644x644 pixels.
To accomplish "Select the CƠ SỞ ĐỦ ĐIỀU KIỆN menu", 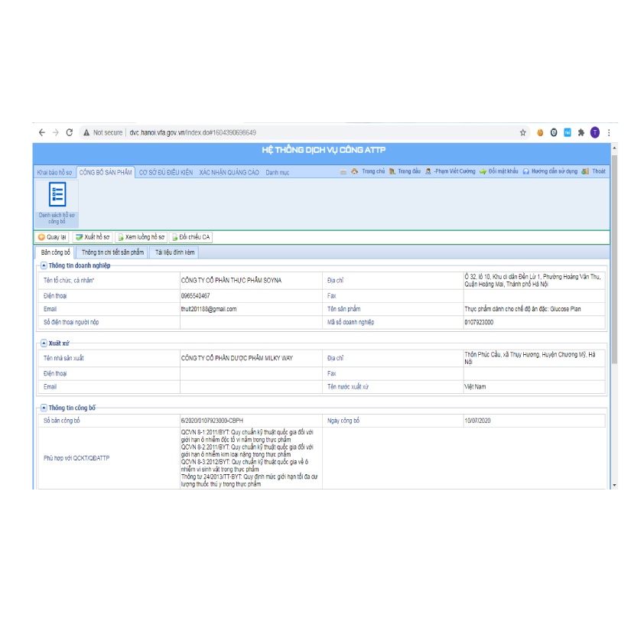I will point(165,173).
